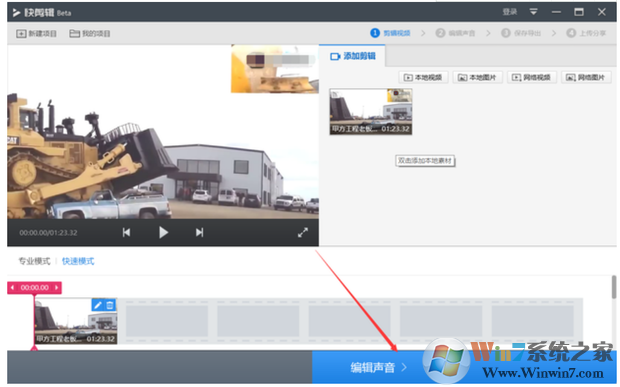Expand preview to fullscreen
The width and height of the screenshot is (620, 387).
pyautogui.click(x=303, y=232)
